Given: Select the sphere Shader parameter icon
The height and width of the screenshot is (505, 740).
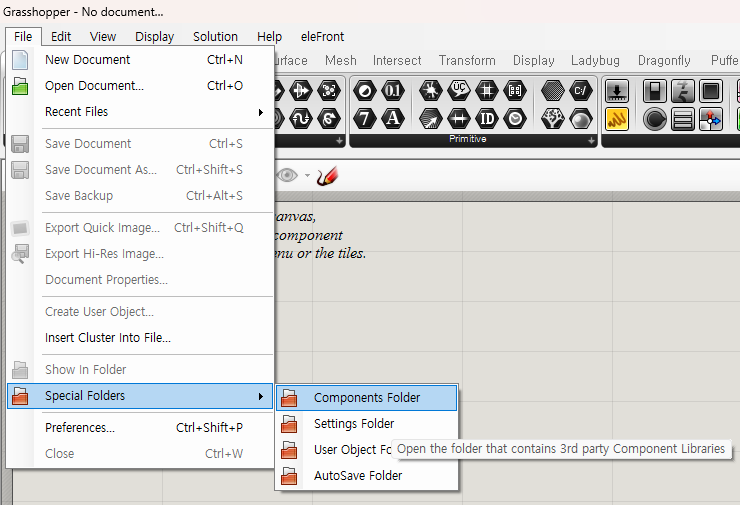Looking at the screenshot, I should pyautogui.click(x=580, y=118).
